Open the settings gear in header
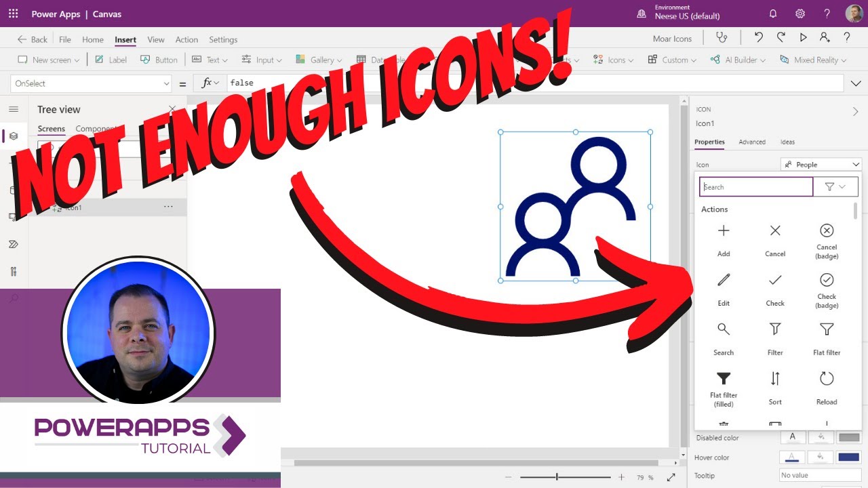868x488 pixels. [800, 14]
